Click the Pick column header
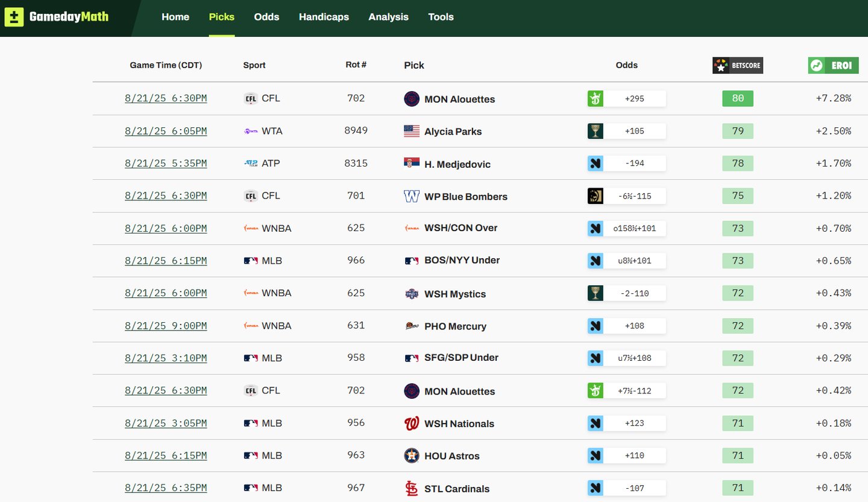Viewport: 868px width, 502px height. [x=414, y=65]
